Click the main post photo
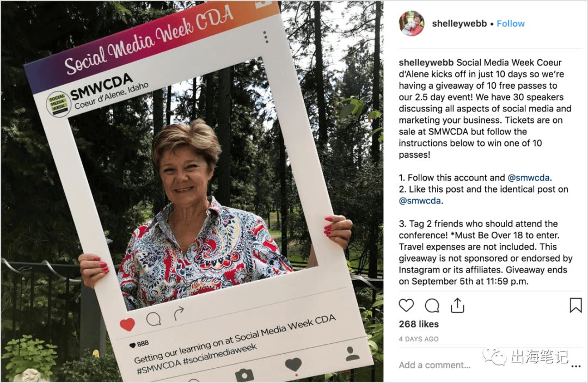Screen dimensions: 588x383 pos(192,191)
